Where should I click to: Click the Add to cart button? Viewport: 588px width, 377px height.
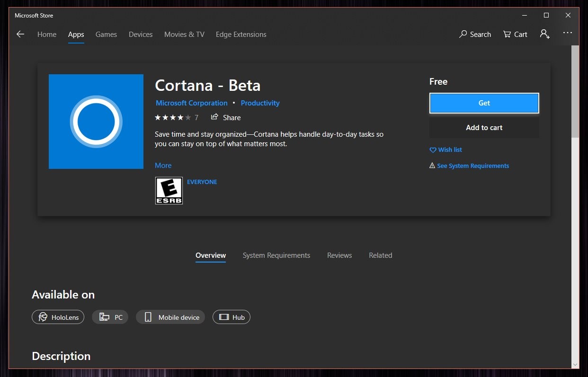coord(484,128)
